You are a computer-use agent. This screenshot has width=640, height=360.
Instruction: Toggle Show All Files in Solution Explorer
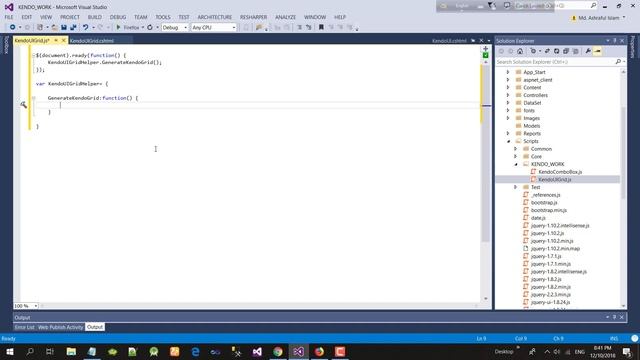pyautogui.click(x=576, y=51)
